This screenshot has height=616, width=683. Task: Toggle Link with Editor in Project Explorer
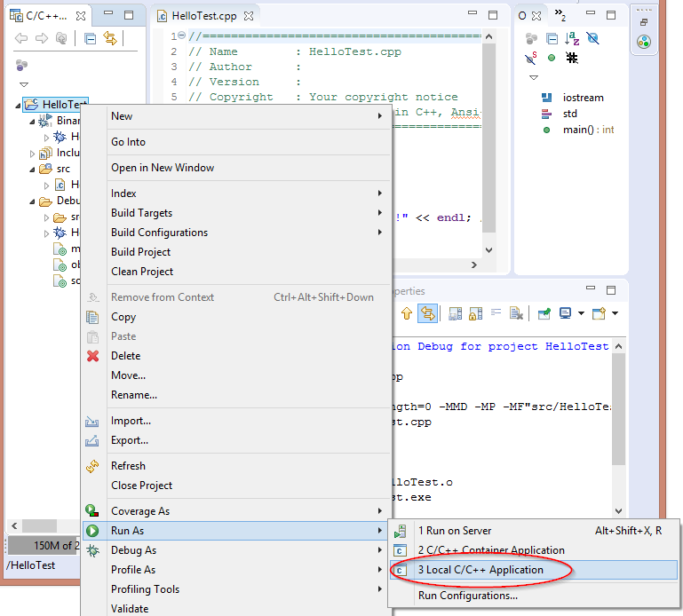(x=110, y=38)
